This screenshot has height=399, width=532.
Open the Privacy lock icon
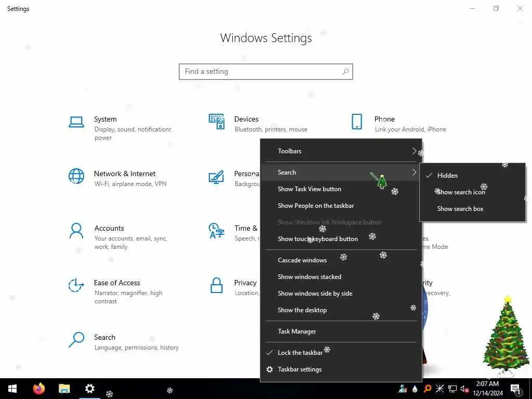pos(217,285)
